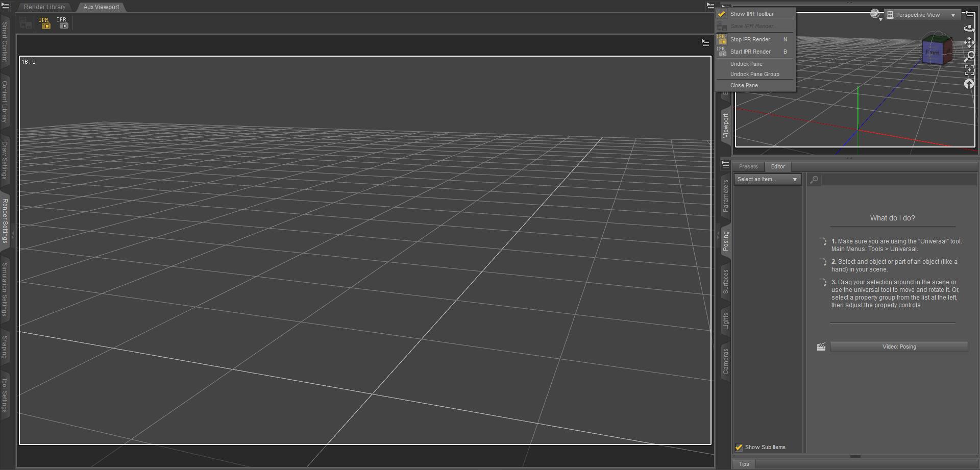
Task: Open the Aux Viewport pane options menu icon
Action: [x=710, y=6]
